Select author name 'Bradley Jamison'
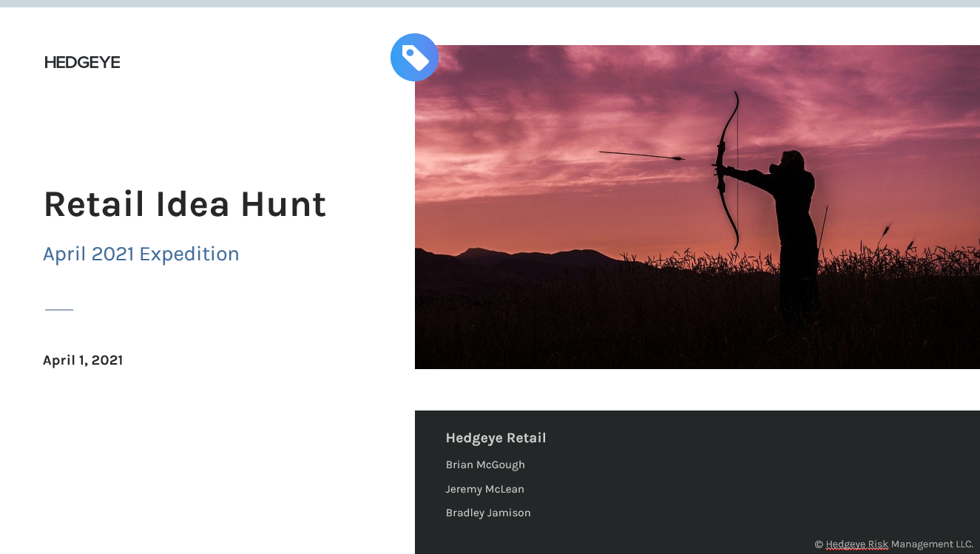Viewport: 980px width, 554px height. pos(488,513)
